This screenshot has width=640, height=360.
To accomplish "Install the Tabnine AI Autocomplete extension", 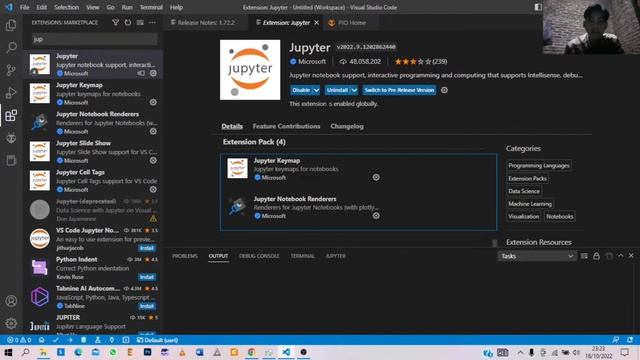I will coord(147,306).
